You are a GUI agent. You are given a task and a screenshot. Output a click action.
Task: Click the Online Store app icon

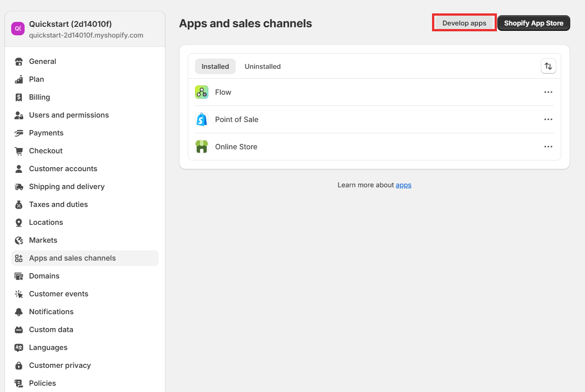pyautogui.click(x=202, y=147)
